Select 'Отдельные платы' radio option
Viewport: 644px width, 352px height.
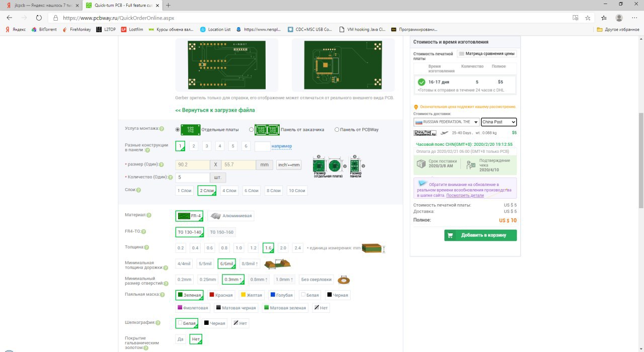click(178, 130)
